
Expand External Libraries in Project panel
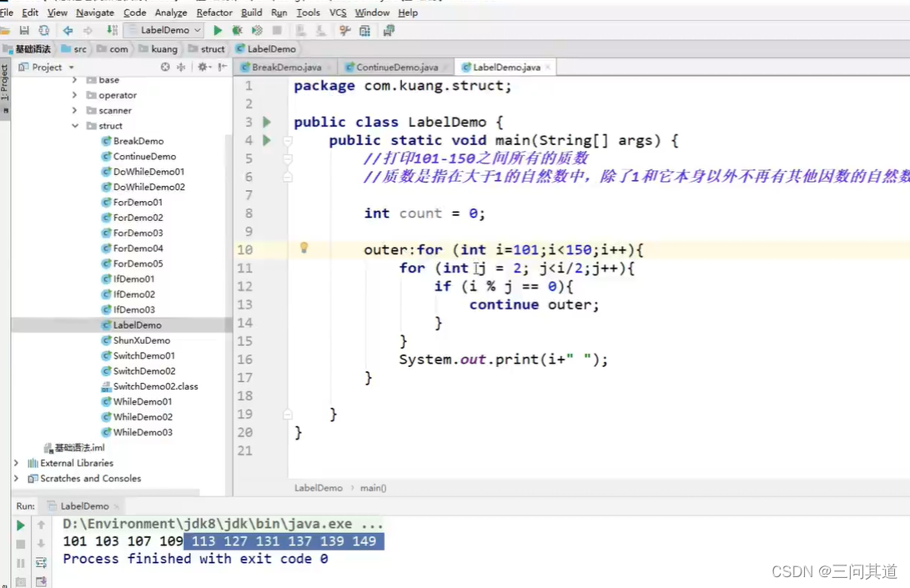pos(15,463)
